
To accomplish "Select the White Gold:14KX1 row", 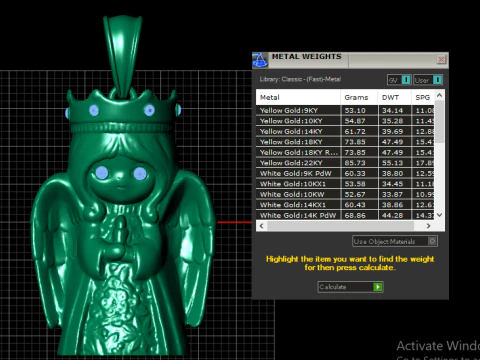I will [x=345, y=205].
